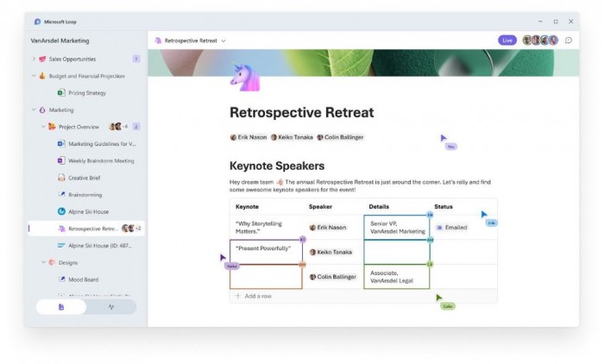604x364 pixels.
Task: Click the Details column header
Action: [379, 206]
